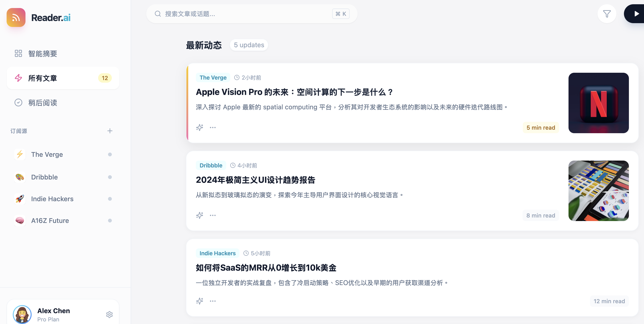Image resolution: width=644 pixels, height=324 pixels.
Task: Go to 智能摘要 in the sidebar
Action: pos(42,54)
